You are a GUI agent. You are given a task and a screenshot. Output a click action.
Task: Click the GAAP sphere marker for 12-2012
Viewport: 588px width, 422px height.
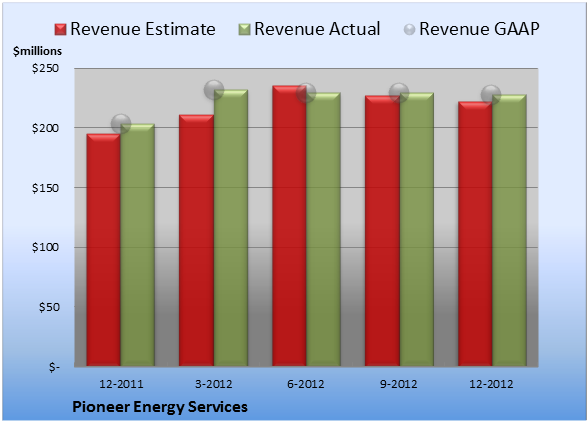click(x=491, y=95)
